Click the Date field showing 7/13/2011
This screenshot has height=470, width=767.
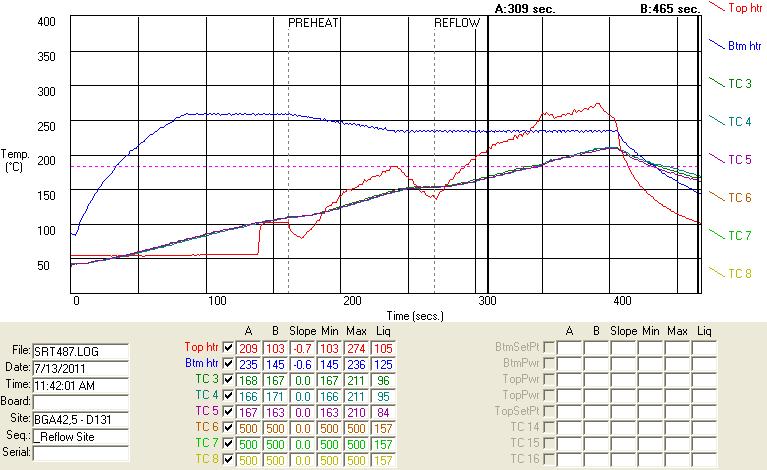81,368
